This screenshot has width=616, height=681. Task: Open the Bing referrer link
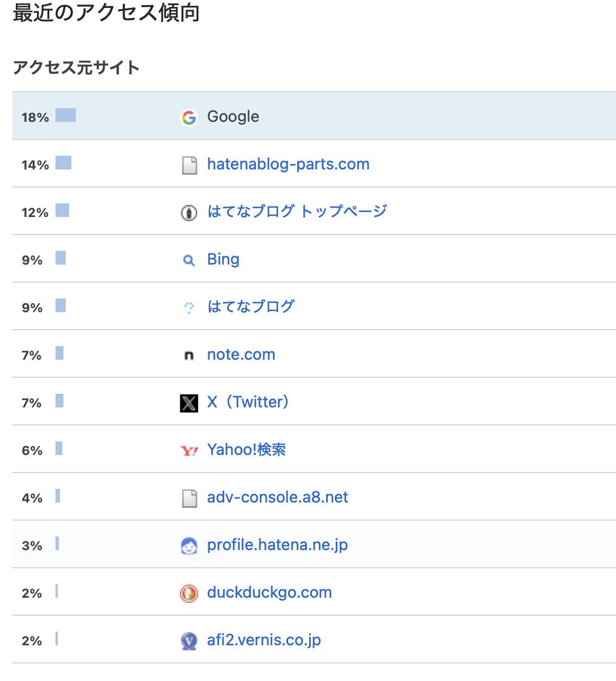[223, 259]
